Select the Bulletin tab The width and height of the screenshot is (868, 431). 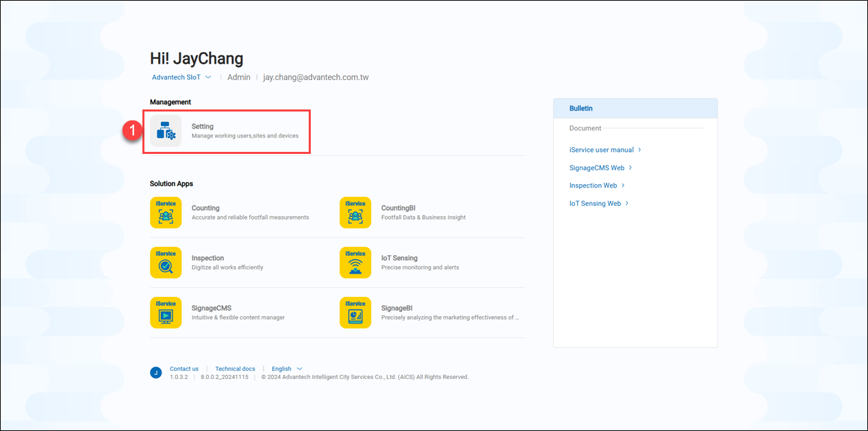point(581,109)
